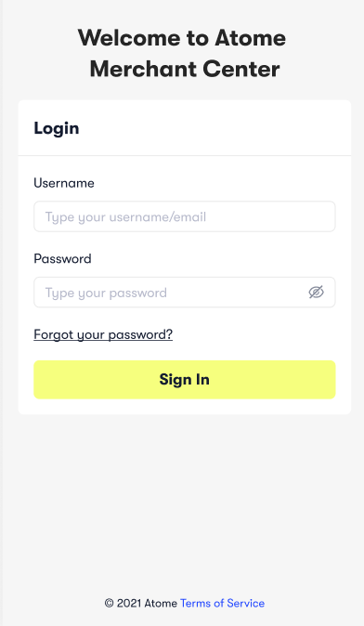Open the Terms of Service link
The width and height of the screenshot is (364, 626).
point(222,603)
